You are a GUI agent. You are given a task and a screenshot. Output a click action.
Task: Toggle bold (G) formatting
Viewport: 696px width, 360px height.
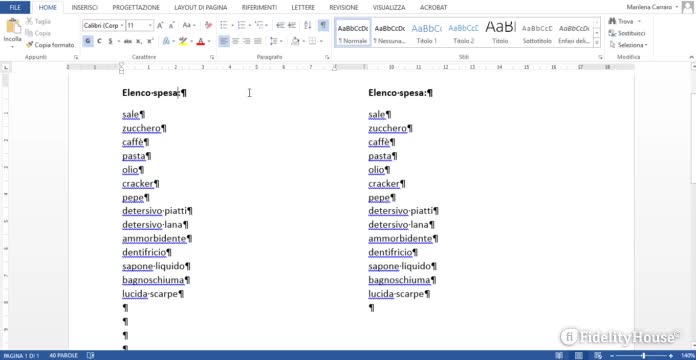pyautogui.click(x=88, y=41)
